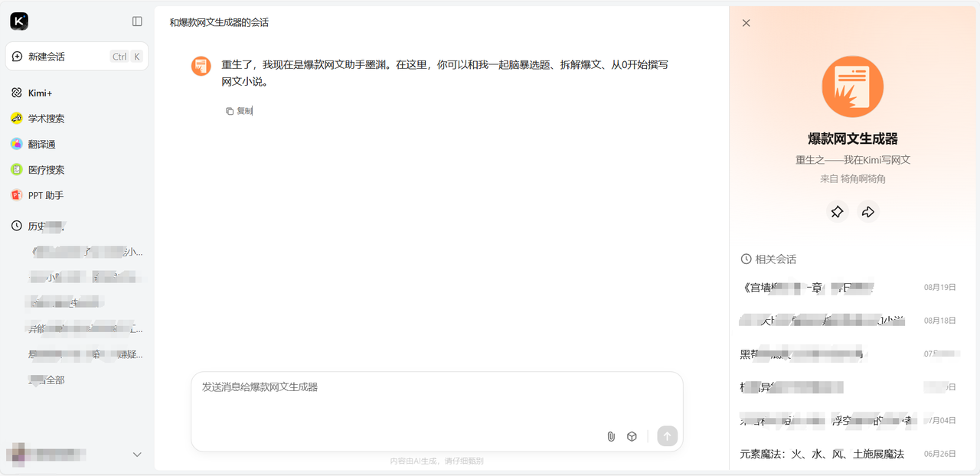Start a new conversation with 新建会话
The width and height of the screenshot is (980, 476).
77,57
